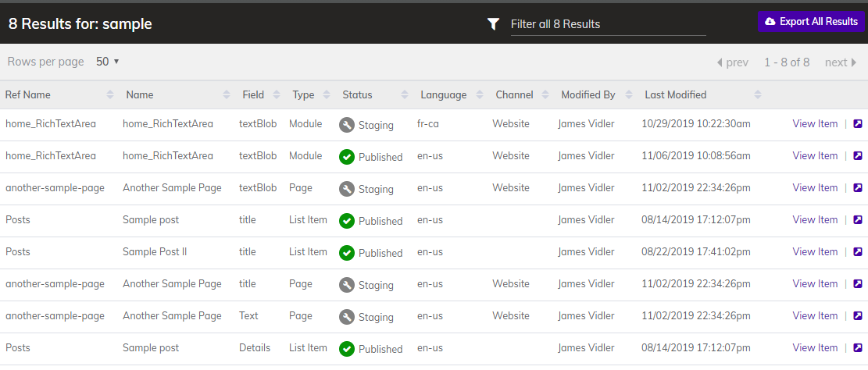Go to prev page of results

pyautogui.click(x=732, y=62)
